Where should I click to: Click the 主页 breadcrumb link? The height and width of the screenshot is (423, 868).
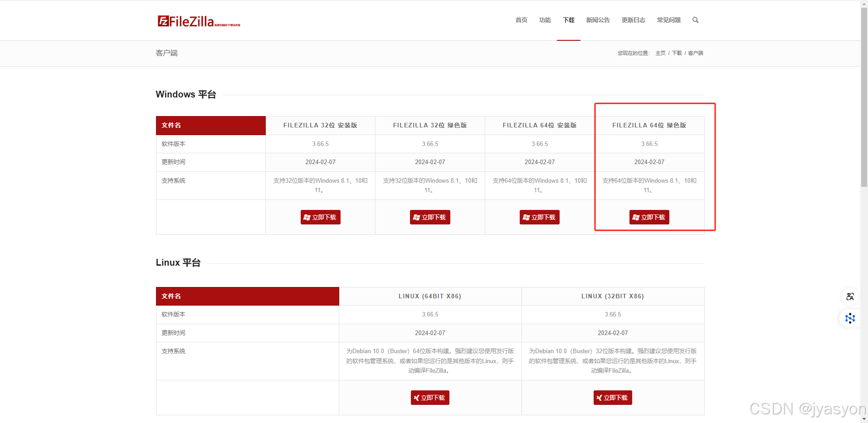click(660, 53)
